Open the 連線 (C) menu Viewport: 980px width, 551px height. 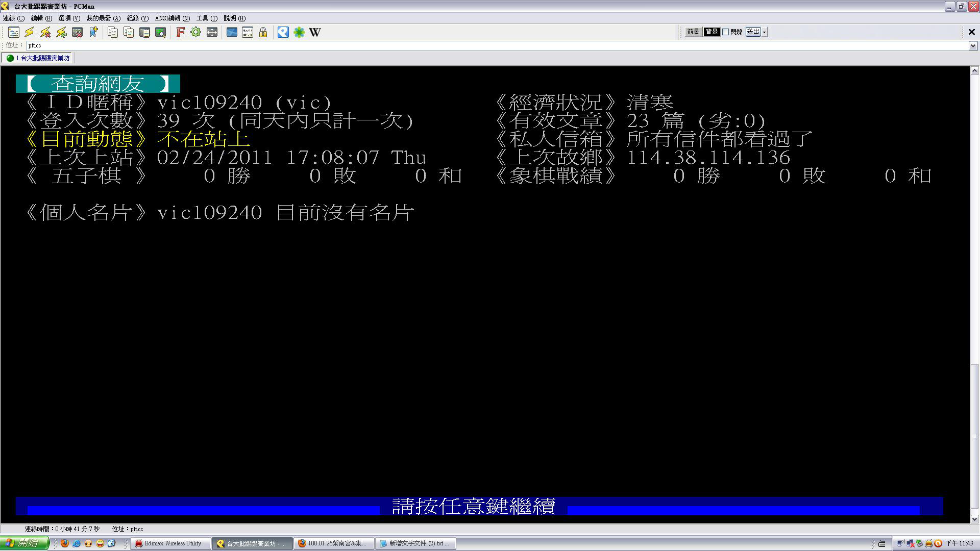click(14, 18)
